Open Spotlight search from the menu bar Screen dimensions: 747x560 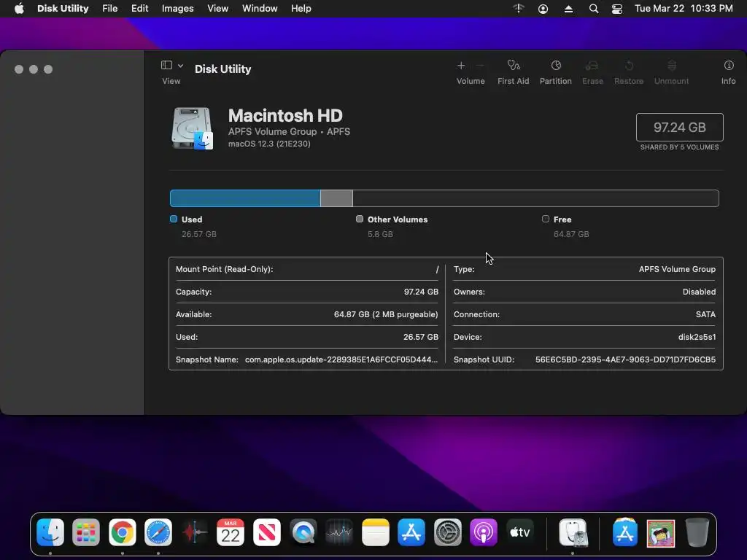point(594,9)
